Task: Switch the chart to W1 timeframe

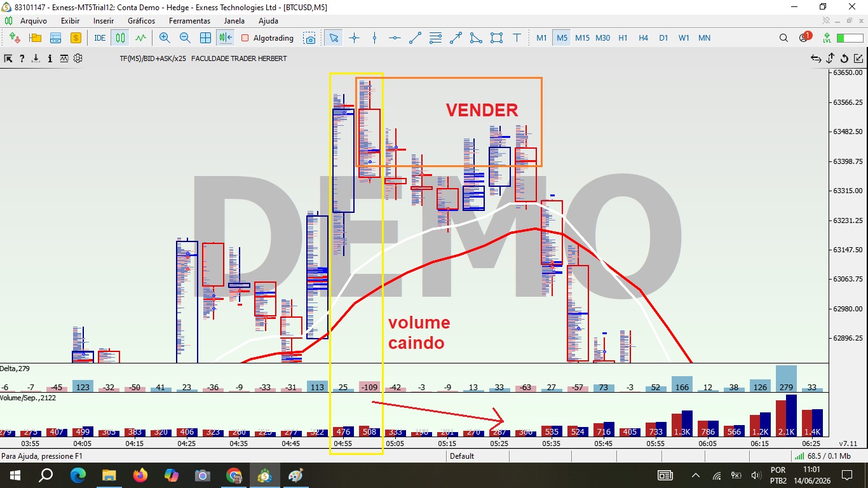Action: [684, 38]
